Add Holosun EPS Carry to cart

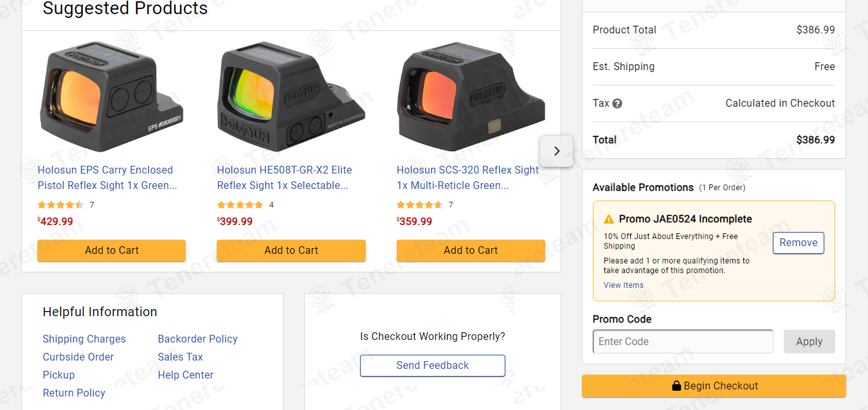tap(112, 251)
